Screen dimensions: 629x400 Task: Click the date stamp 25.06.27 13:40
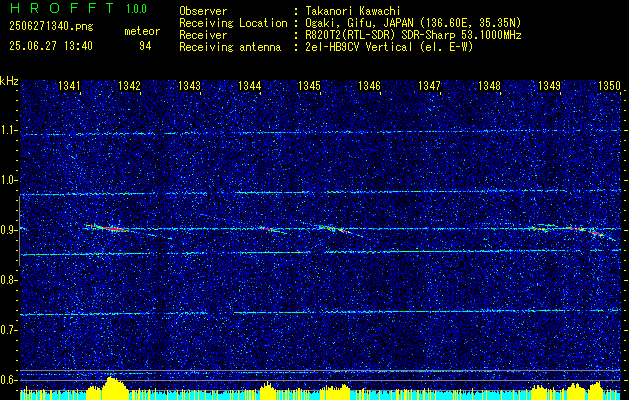[x=51, y=46]
